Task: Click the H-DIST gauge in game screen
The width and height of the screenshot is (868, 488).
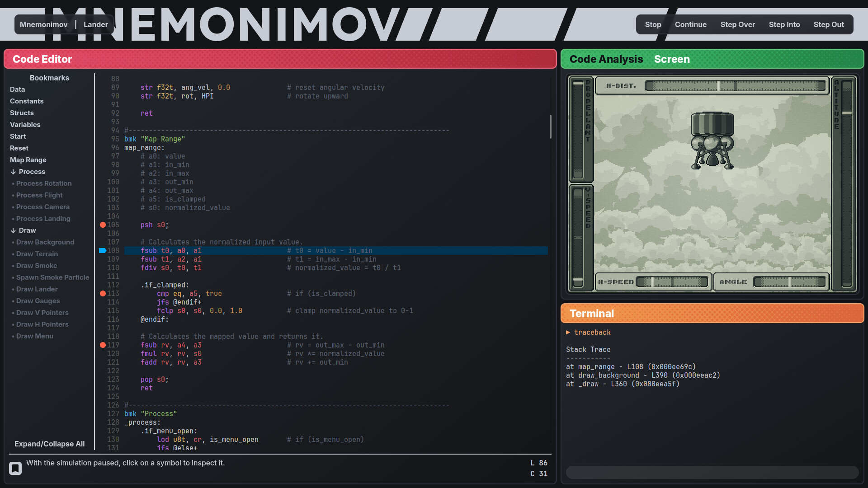Action: click(735, 86)
